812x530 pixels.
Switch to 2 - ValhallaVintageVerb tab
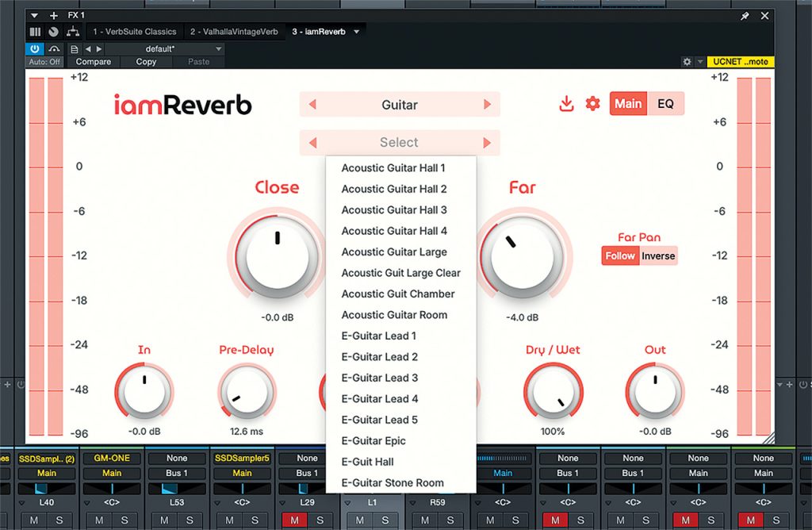coord(234,32)
